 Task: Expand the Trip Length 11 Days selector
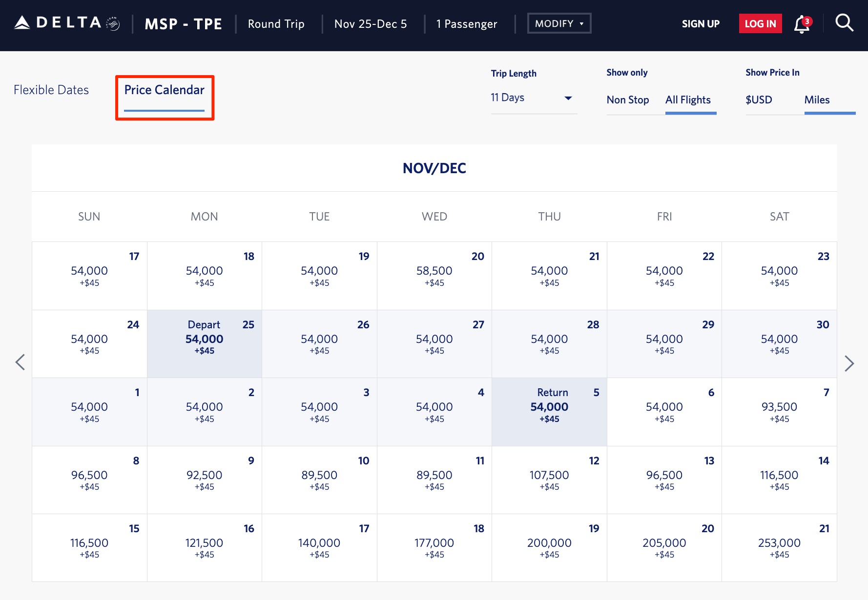click(534, 98)
